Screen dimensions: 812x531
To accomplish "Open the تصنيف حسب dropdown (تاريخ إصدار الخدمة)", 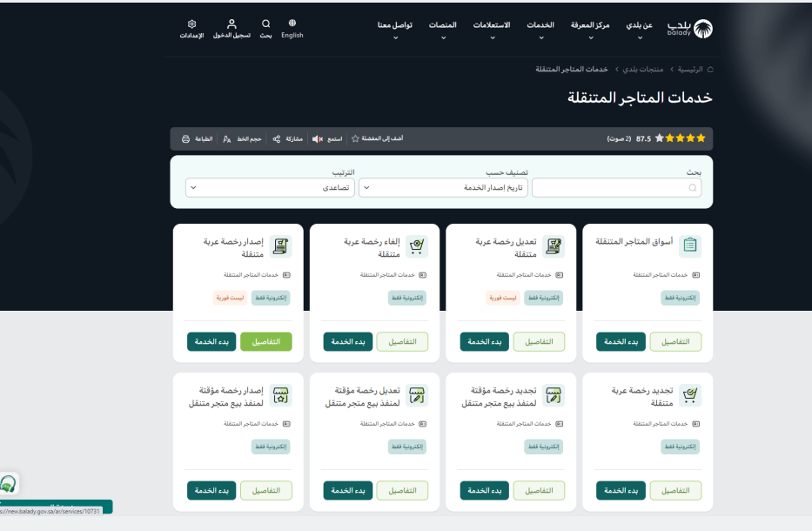I will click(x=443, y=187).
